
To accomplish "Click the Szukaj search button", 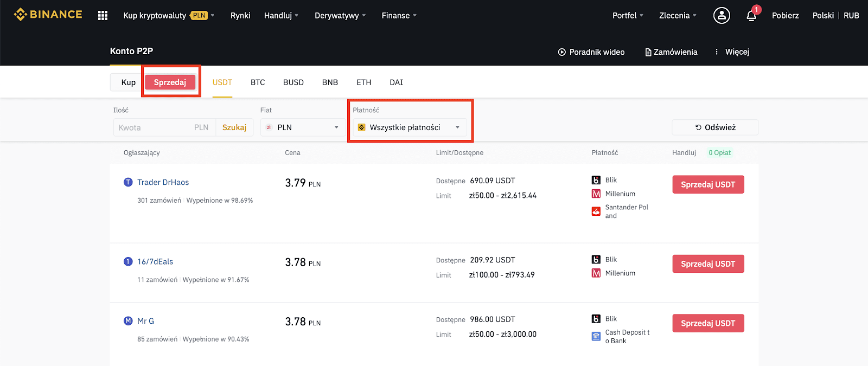I will click(x=234, y=127).
